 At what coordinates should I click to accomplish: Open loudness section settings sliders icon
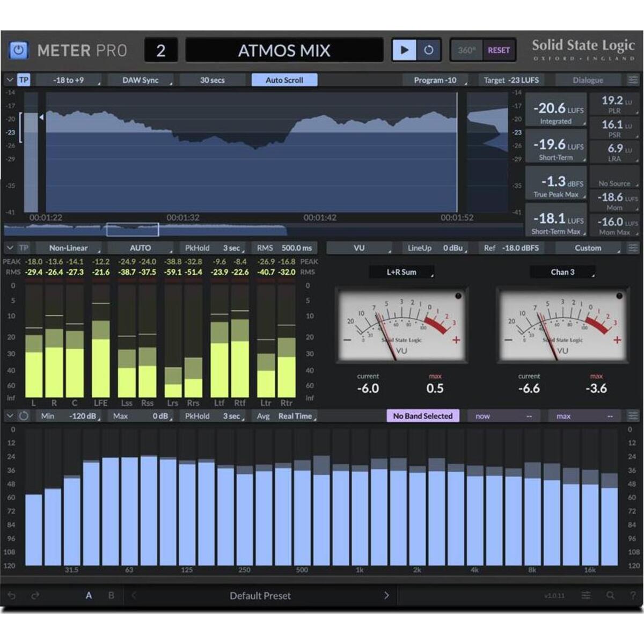pos(633,80)
